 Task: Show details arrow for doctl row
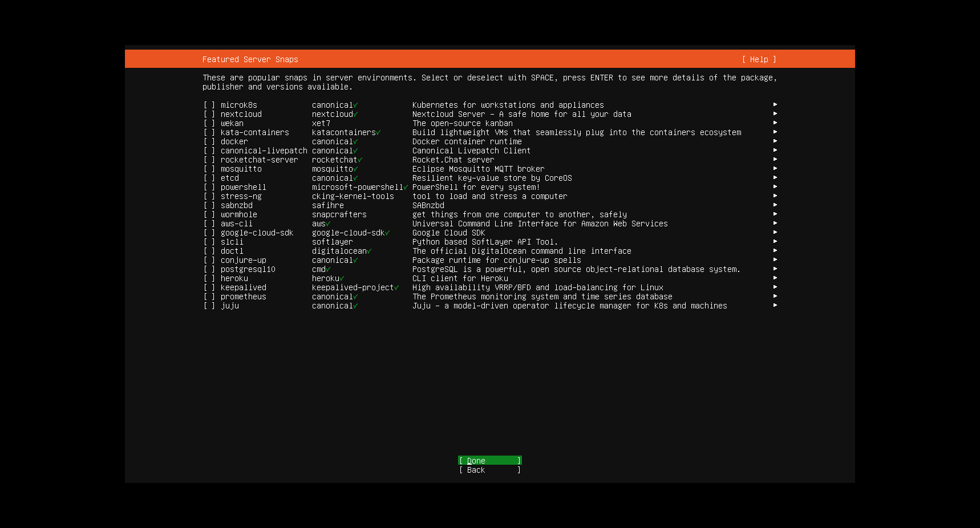tap(775, 250)
